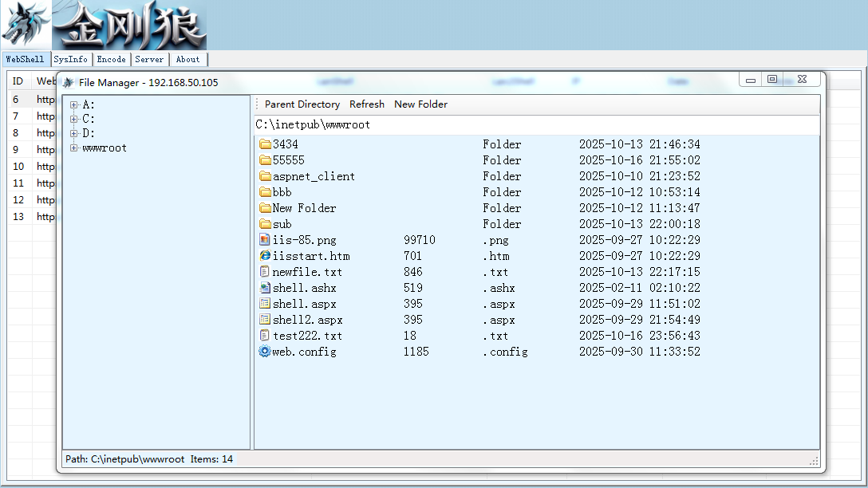The height and width of the screenshot is (488, 868).
Task: Go to Parent Directory
Action: [302, 104]
